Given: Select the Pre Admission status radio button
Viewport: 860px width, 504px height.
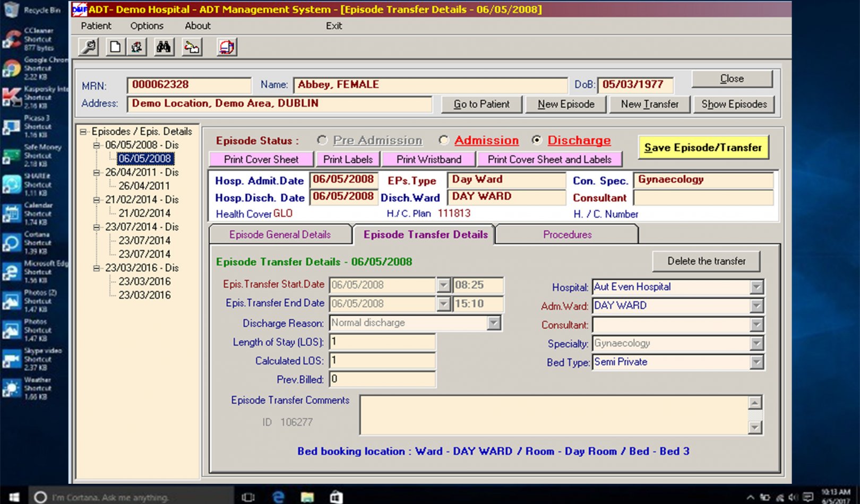Looking at the screenshot, I should pos(322,140).
